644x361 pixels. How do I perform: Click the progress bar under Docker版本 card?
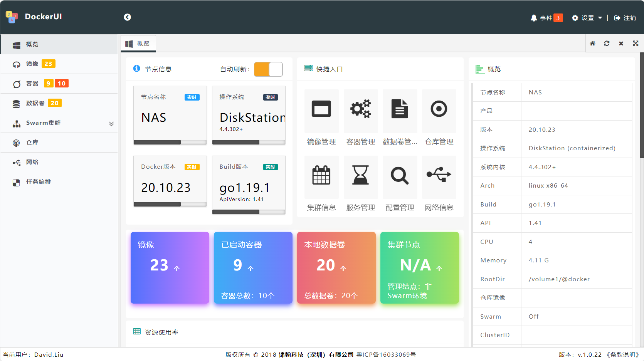170,204
